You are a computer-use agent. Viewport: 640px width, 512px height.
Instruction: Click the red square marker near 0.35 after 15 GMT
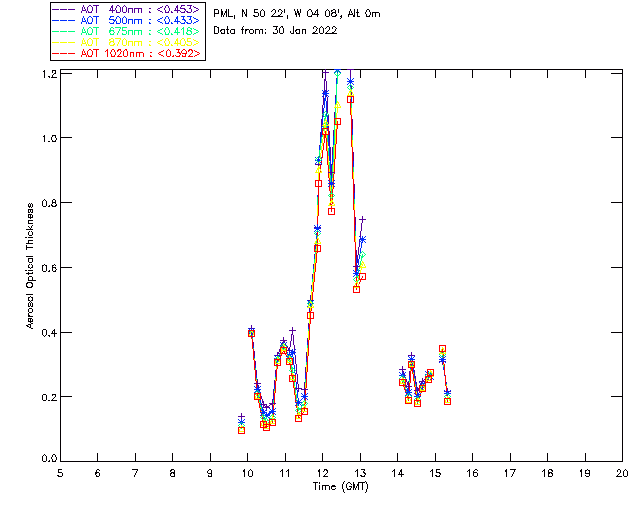442,349
